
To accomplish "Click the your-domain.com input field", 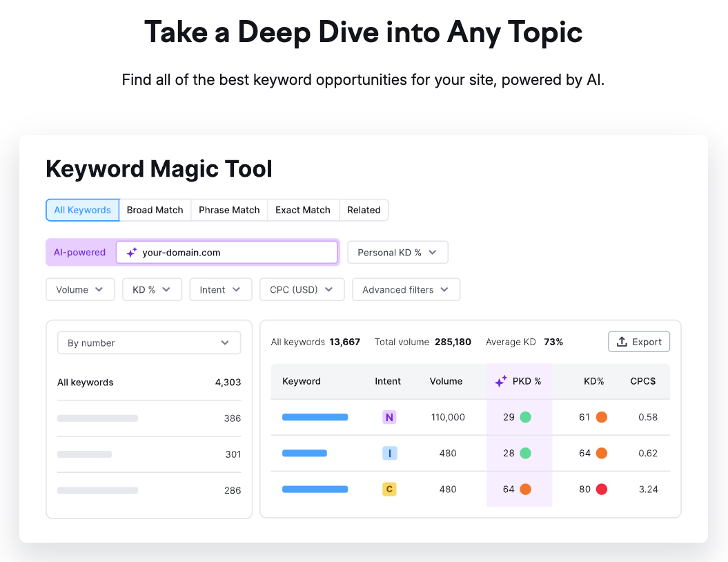I will 235,253.
